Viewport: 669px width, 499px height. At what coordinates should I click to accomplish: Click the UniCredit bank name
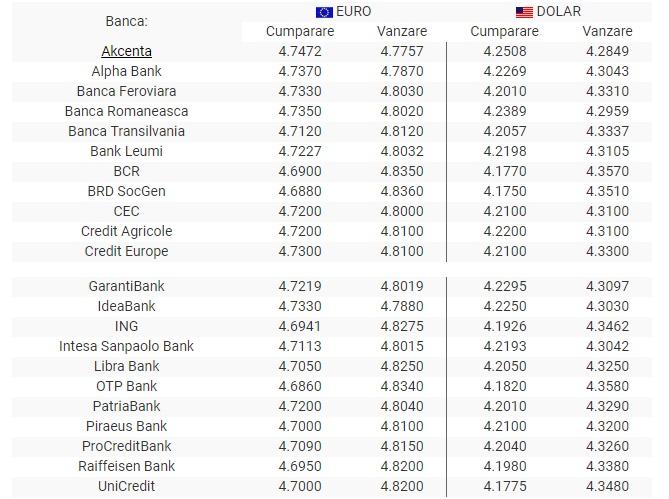[126, 486]
